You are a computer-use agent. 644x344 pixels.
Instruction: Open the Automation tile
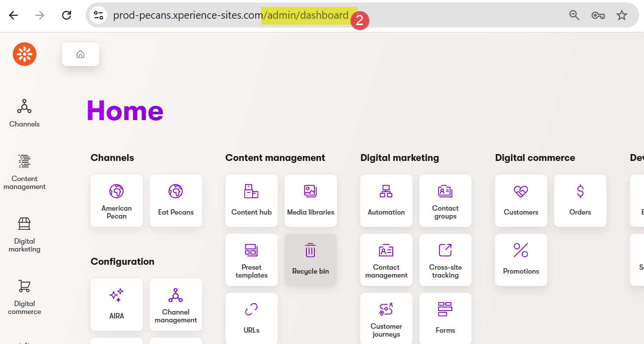click(386, 201)
